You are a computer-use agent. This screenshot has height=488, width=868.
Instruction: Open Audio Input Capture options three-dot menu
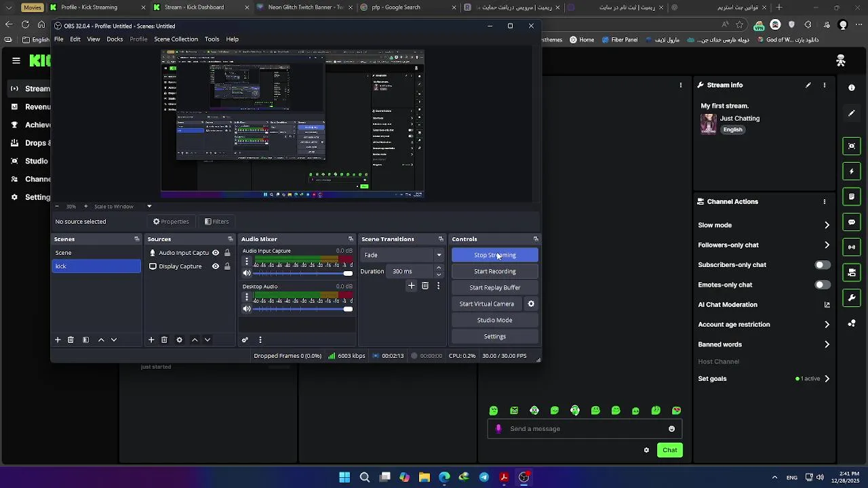click(247, 261)
